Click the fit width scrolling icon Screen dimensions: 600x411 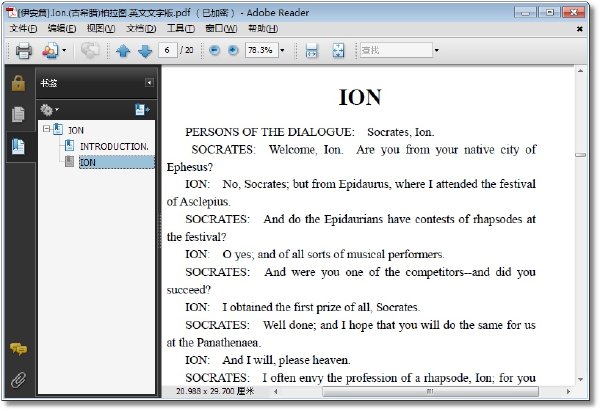pyautogui.click(x=311, y=51)
